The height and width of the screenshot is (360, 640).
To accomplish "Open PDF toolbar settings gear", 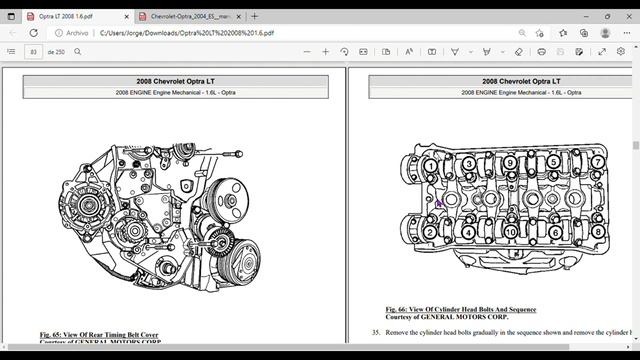I will tap(621, 51).
